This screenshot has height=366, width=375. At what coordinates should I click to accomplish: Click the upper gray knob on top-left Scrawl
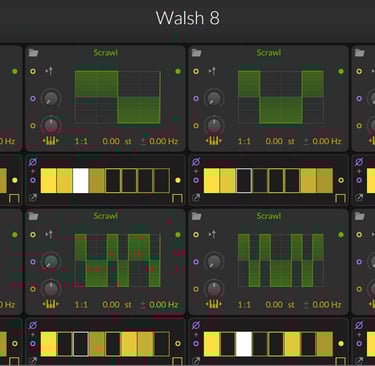coord(51,98)
